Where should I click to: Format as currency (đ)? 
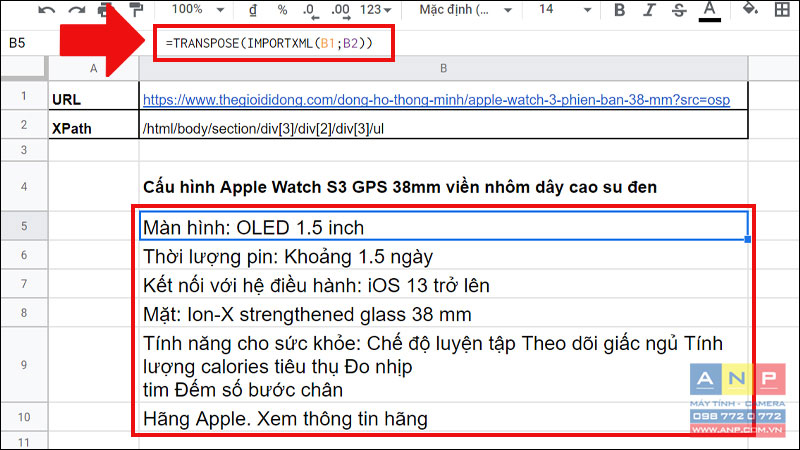pyautogui.click(x=253, y=10)
